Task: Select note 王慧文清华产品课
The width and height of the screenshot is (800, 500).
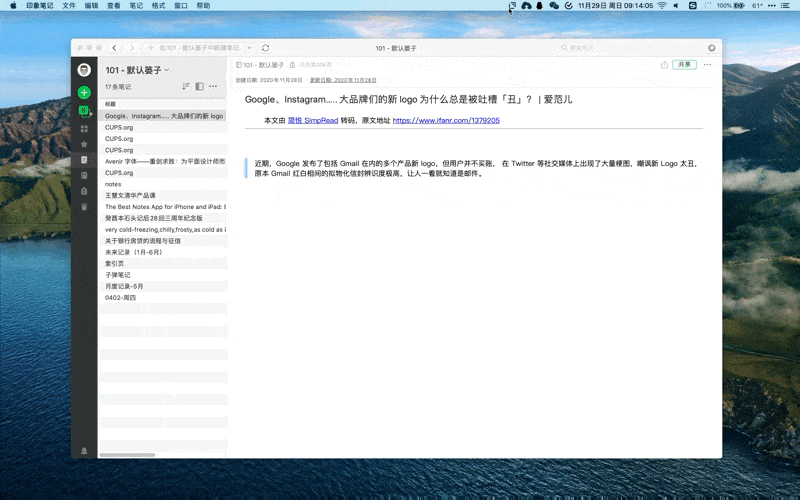Action: (162, 195)
